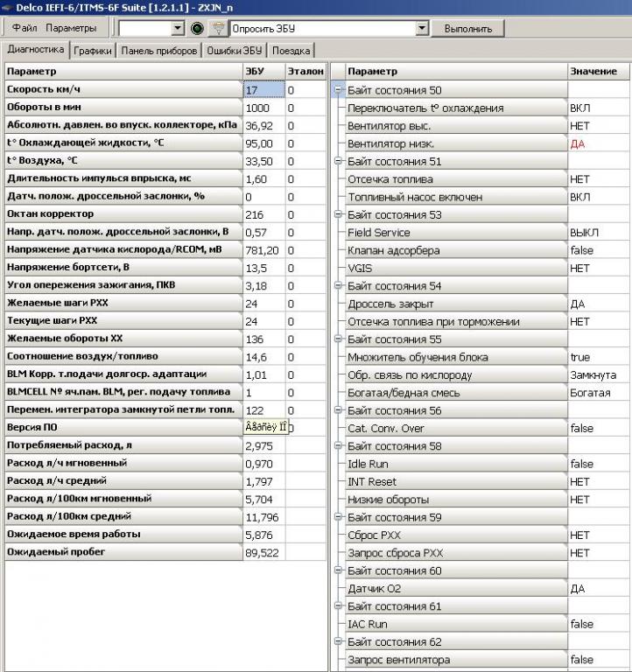
Task: Click the 11,796 average consumption value
Action: click(263, 517)
